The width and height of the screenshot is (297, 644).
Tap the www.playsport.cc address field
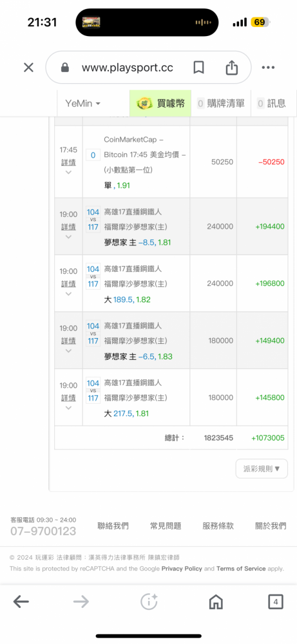[x=128, y=68]
